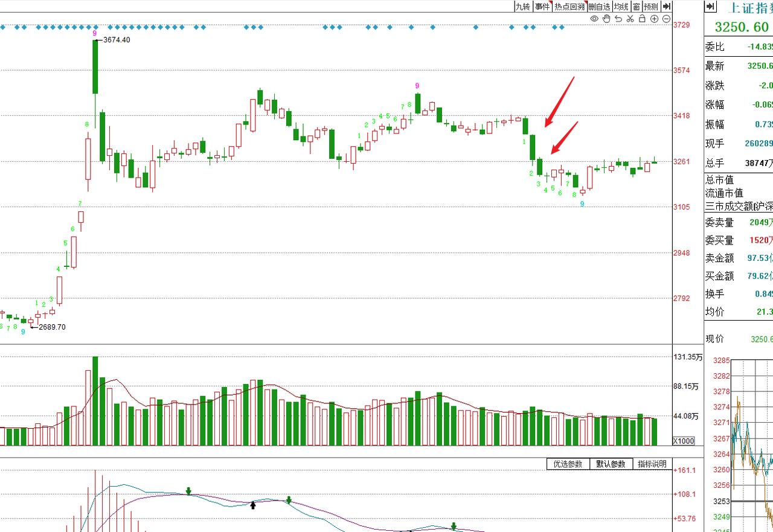Click the black up-arrow signal on MACD

(x=253, y=505)
